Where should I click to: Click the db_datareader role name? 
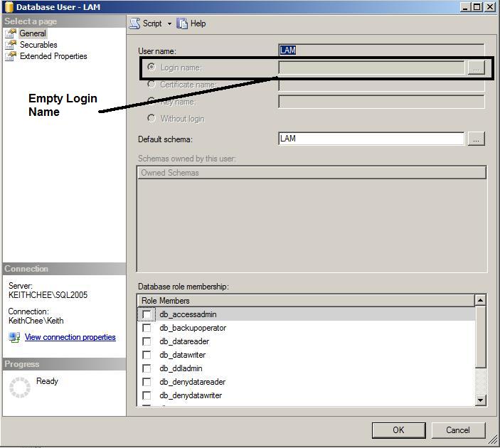184,341
